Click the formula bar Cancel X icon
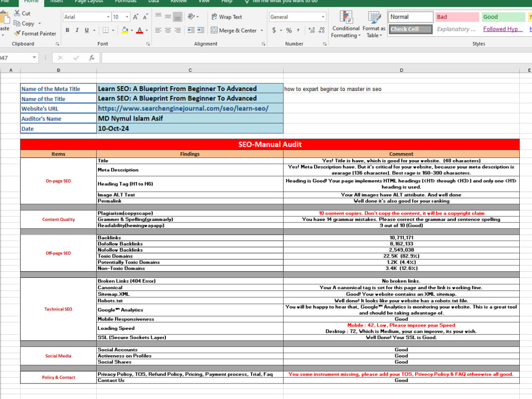The image size is (532, 399). click(61, 57)
